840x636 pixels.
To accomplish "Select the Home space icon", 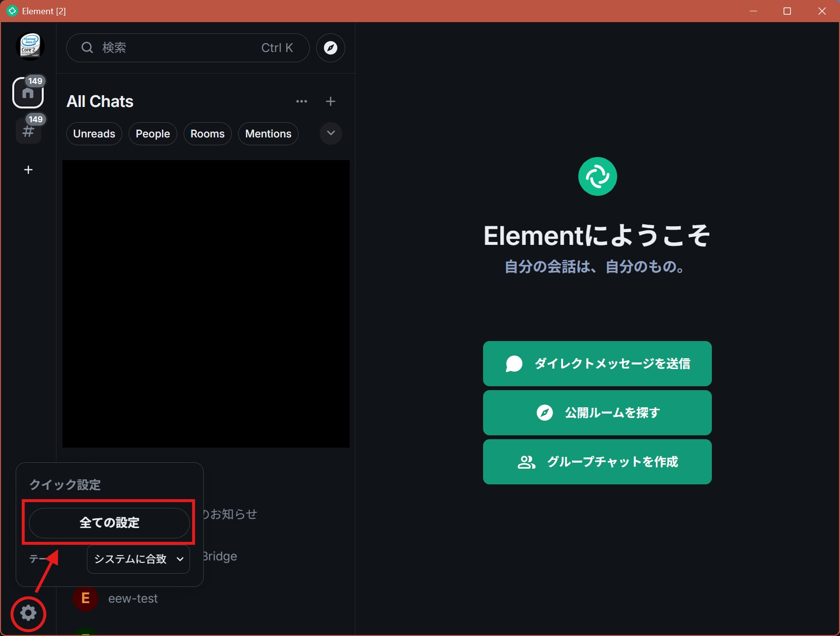I will pyautogui.click(x=28, y=92).
